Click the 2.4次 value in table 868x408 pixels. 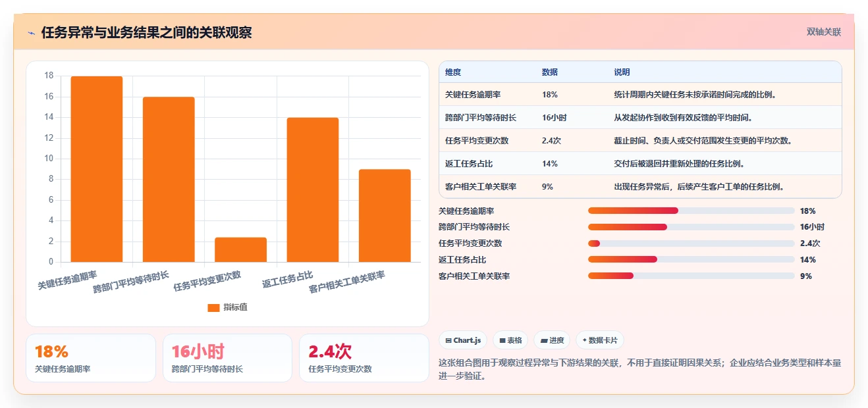coord(552,141)
